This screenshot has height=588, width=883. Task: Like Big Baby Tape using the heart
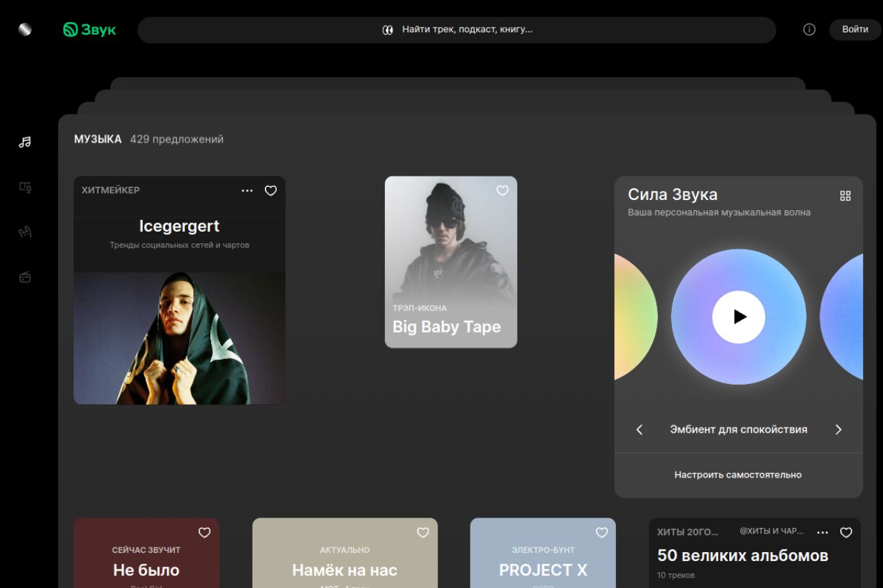click(x=502, y=190)
